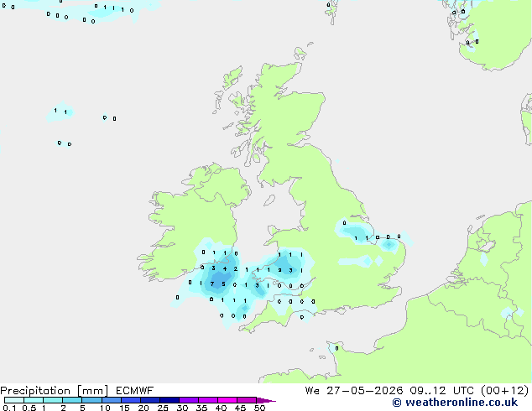Select the 0.1–0.5 mm palest legend swatch

[14, 400]
